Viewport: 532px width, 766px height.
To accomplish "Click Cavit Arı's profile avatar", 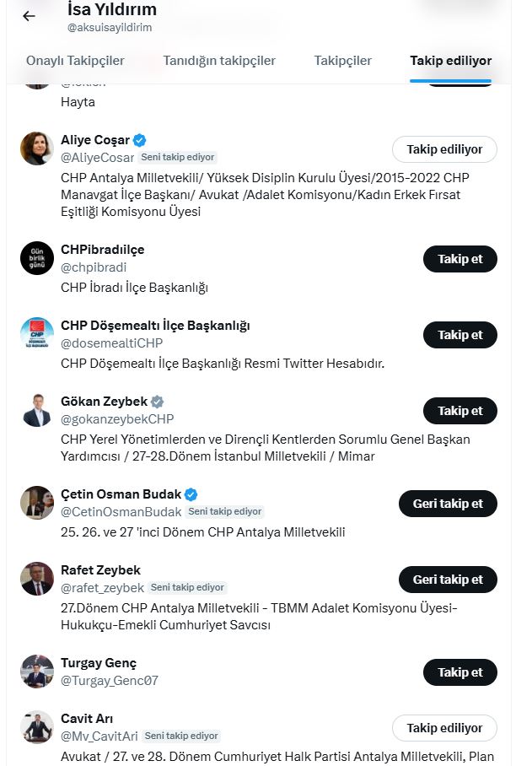I will click(x=37, y=727).
